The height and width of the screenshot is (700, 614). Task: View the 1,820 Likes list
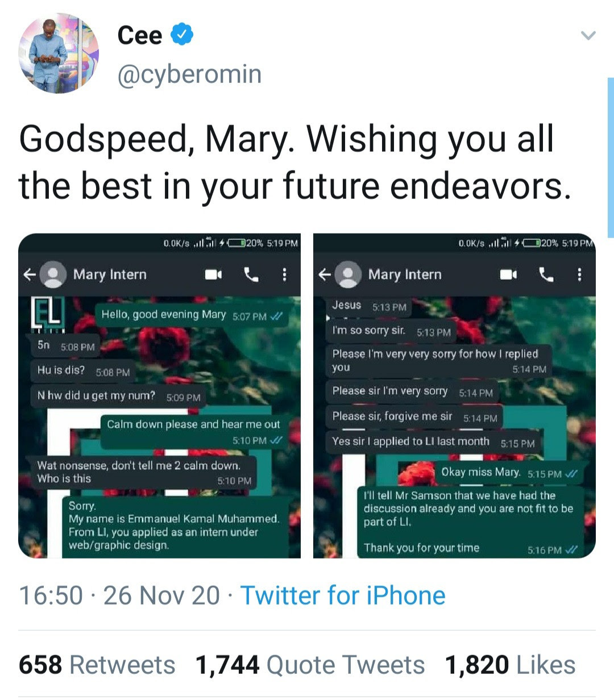(x=510, y=665)
